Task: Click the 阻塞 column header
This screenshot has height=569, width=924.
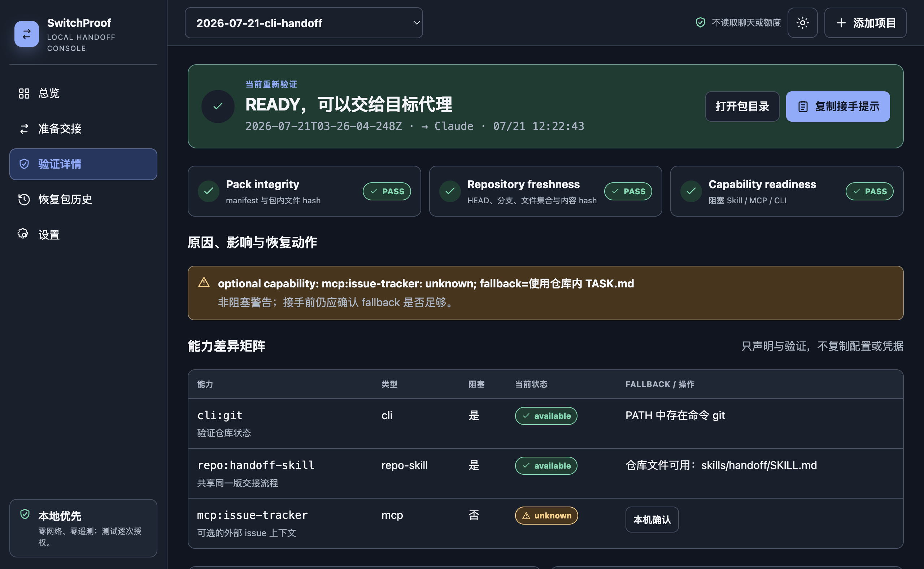Action: 476,384
